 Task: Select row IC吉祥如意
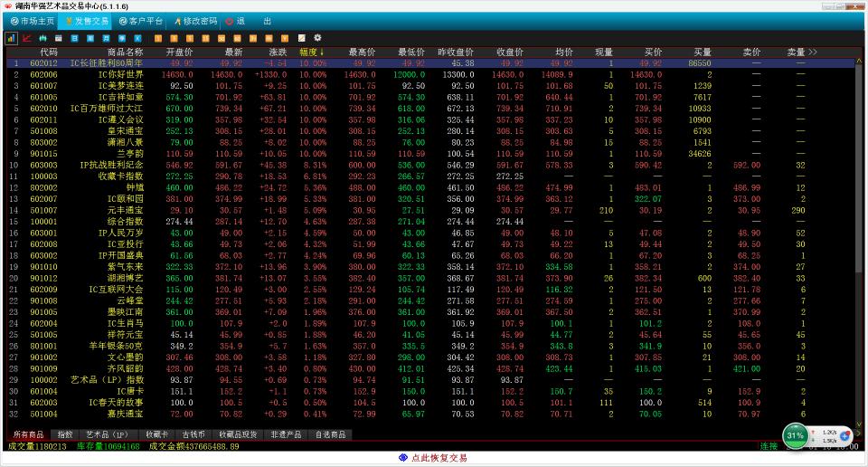[430, 97]
